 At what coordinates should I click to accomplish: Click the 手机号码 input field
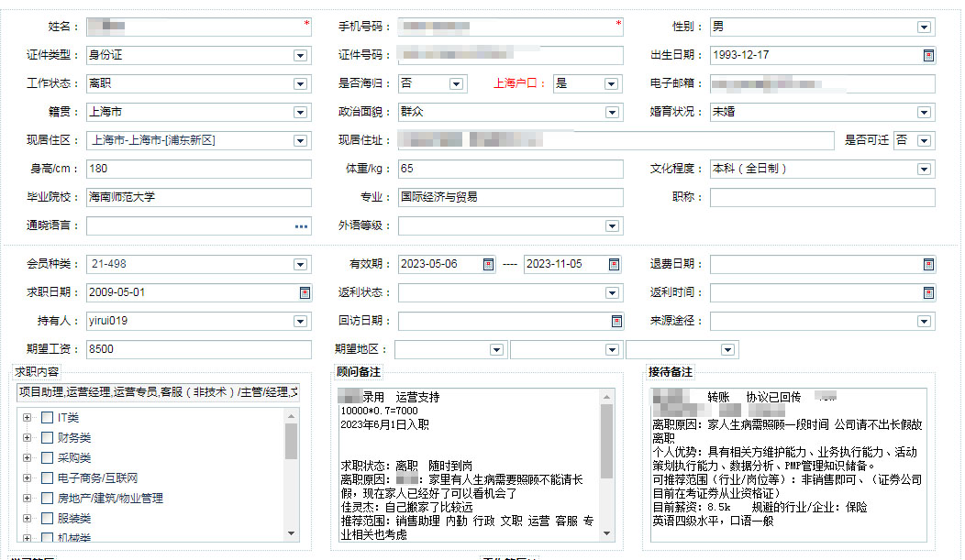[x=511, y=27]
